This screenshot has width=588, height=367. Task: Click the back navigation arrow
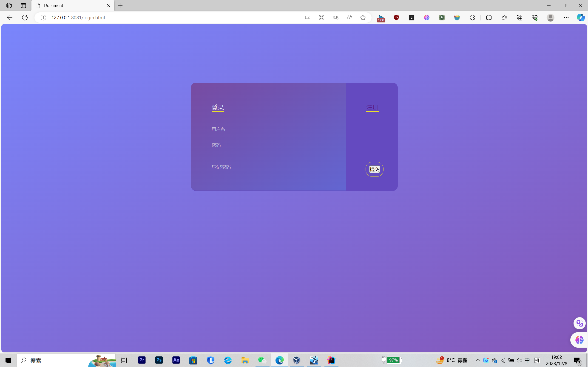[x=9, y=17]
